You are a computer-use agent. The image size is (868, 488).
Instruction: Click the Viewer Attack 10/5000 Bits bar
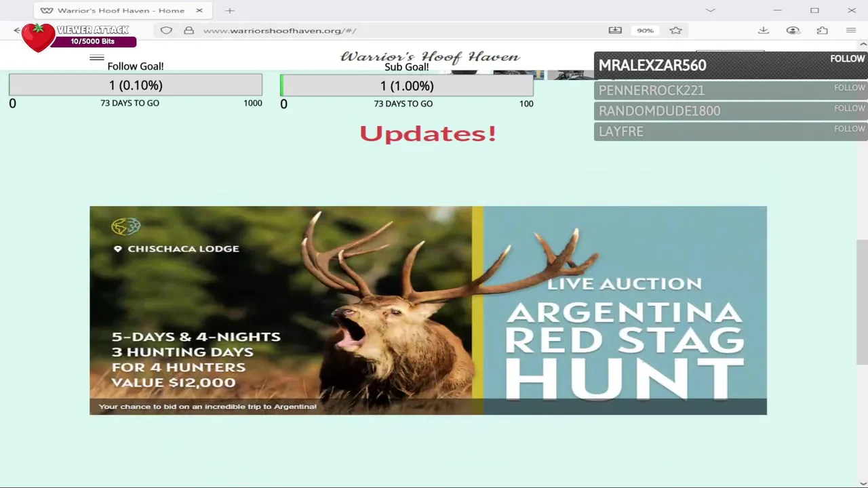pyautogui.click(x=93, y=41)
